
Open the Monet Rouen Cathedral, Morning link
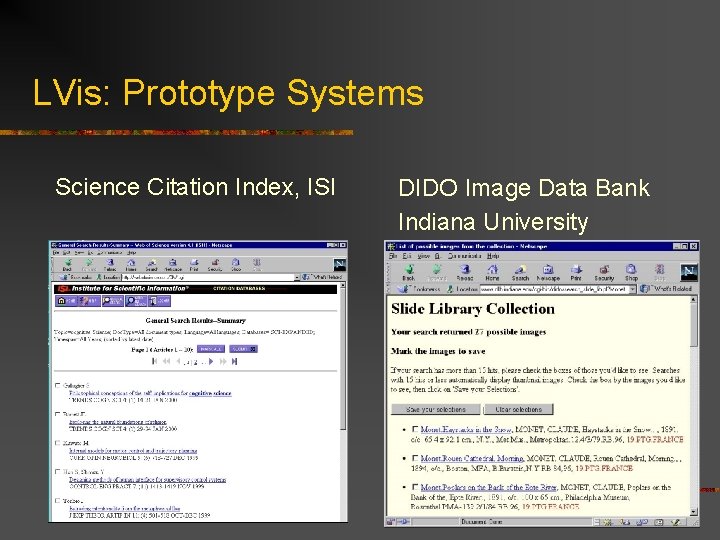coord(472,458)
